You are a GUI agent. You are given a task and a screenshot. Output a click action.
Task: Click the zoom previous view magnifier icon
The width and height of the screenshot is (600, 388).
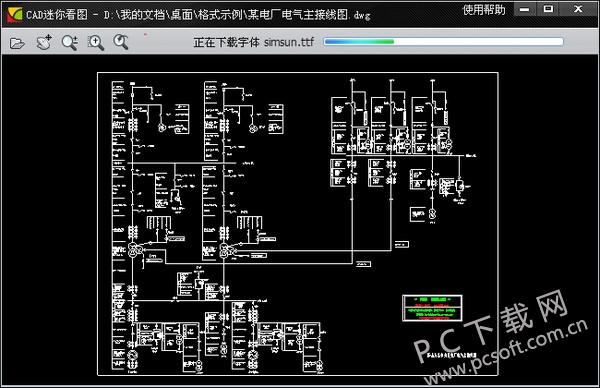click(x=121, y=42)
